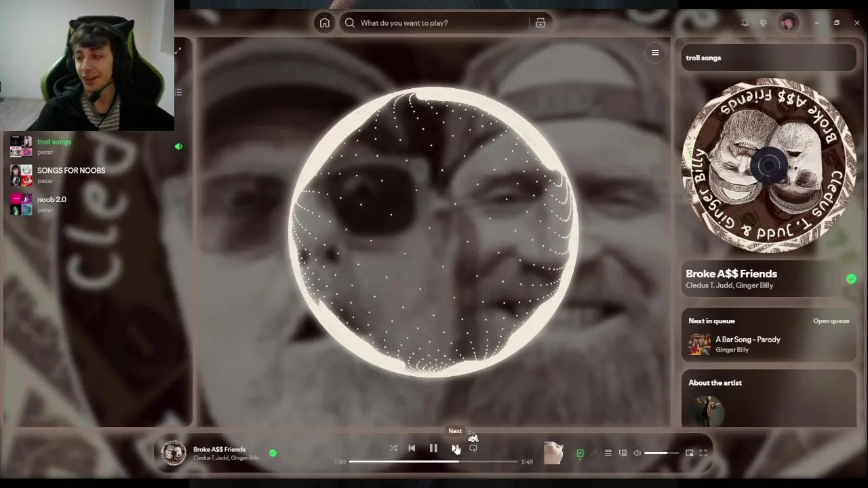The width and height of the screenshot is (868, 488).
Task: Toggle shuffle playback
Action: coord(393,448)
